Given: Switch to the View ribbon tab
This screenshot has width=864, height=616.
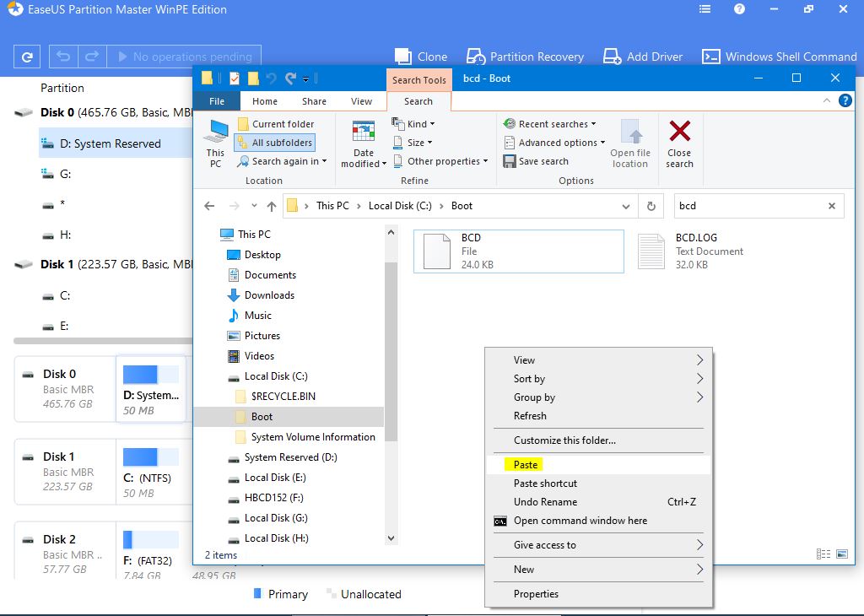Looking at the screenshot, I should pyautogui.click(x=361, y=101).
